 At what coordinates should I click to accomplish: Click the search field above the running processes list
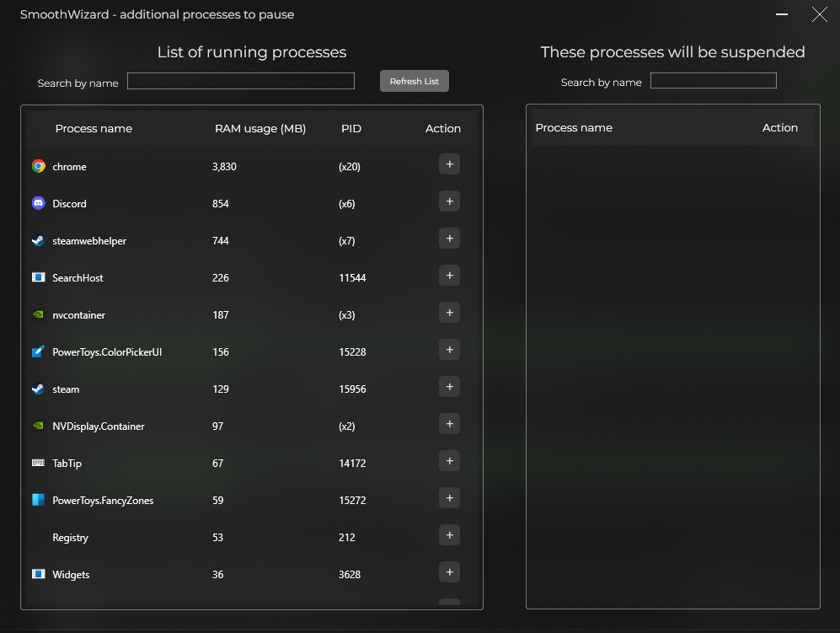240,80
